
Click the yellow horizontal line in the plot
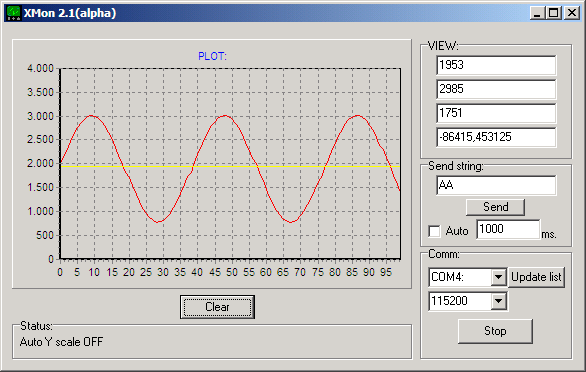click(x=230, y=166)
